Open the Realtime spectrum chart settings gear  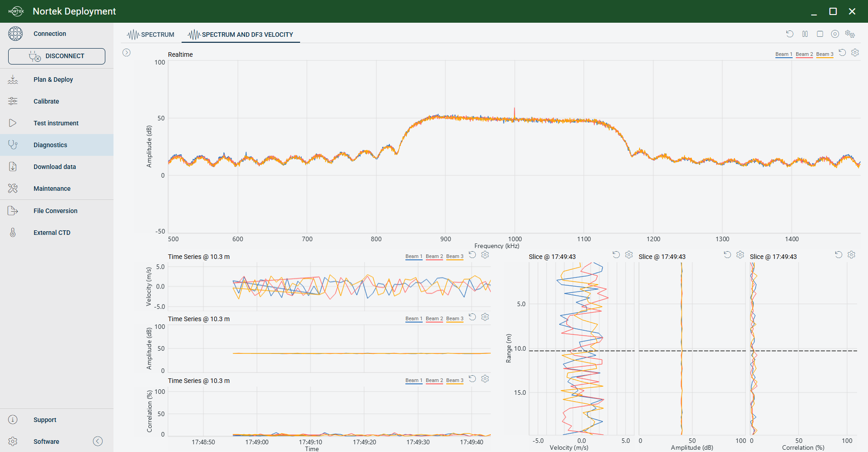855,53
